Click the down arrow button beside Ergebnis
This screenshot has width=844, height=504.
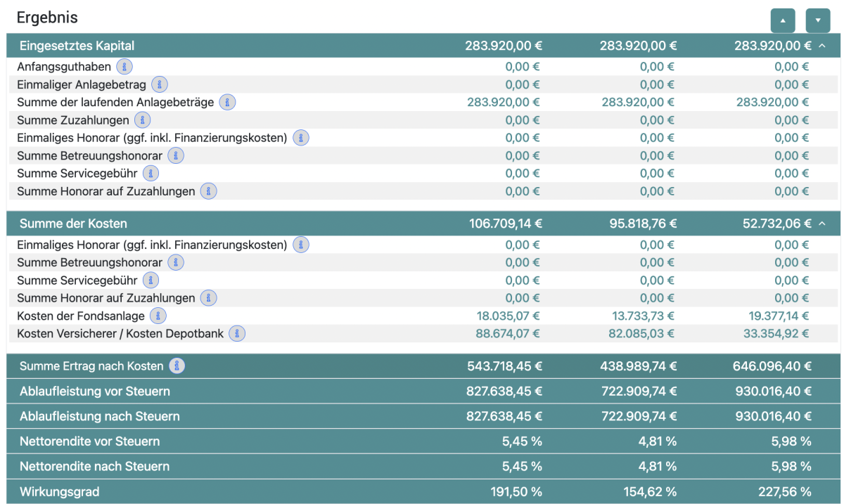[818, 20]
